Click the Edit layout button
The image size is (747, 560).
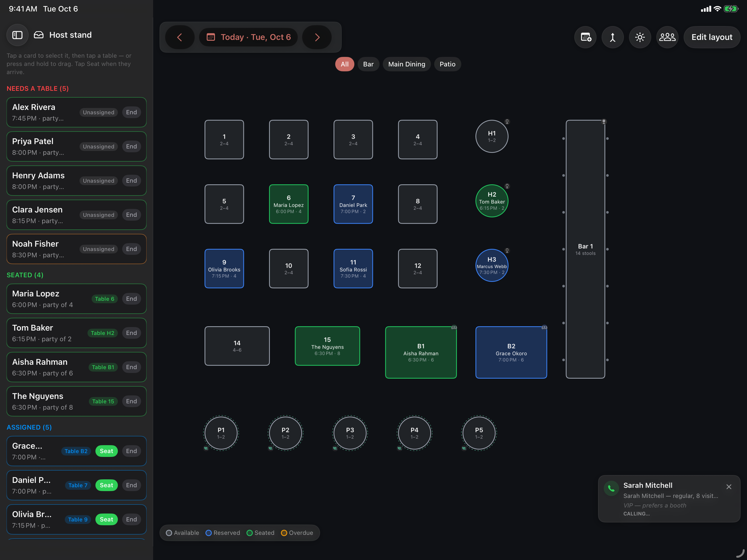click(712, 37)
